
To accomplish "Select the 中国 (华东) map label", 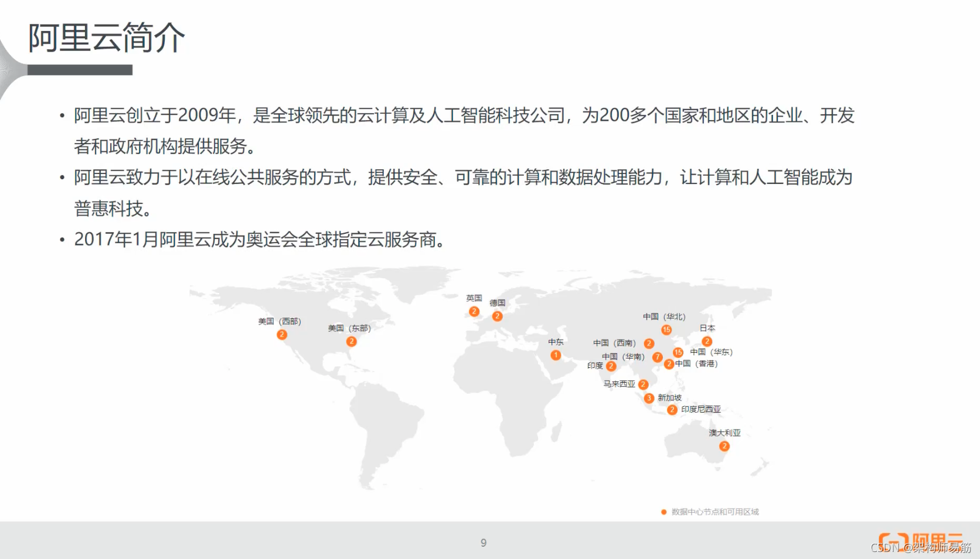I will pos(711,352).
